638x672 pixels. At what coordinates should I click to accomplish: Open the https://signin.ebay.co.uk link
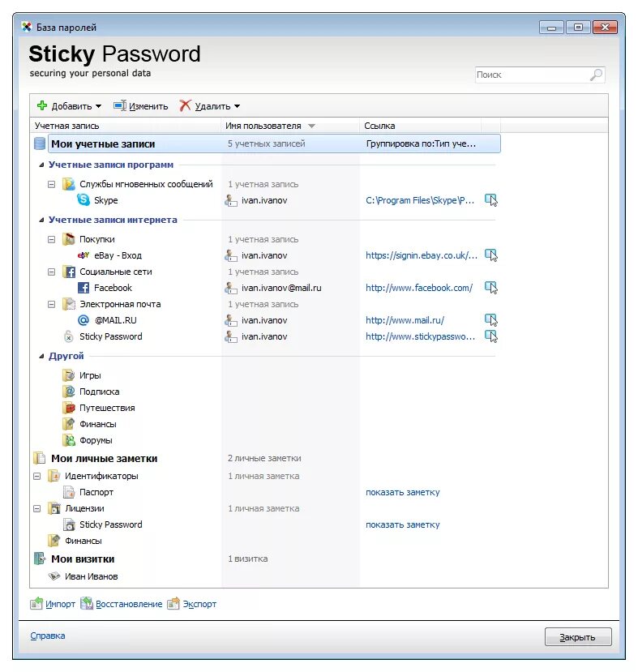[422, 255]
